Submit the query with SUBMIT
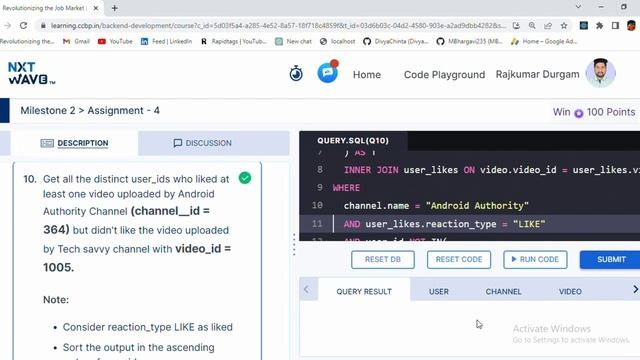The width and height of the screenshot is (640, 360). (611, 260)
